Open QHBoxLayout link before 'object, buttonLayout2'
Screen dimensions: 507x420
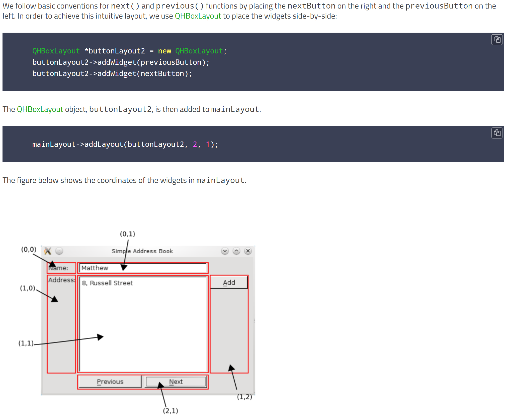40,109
